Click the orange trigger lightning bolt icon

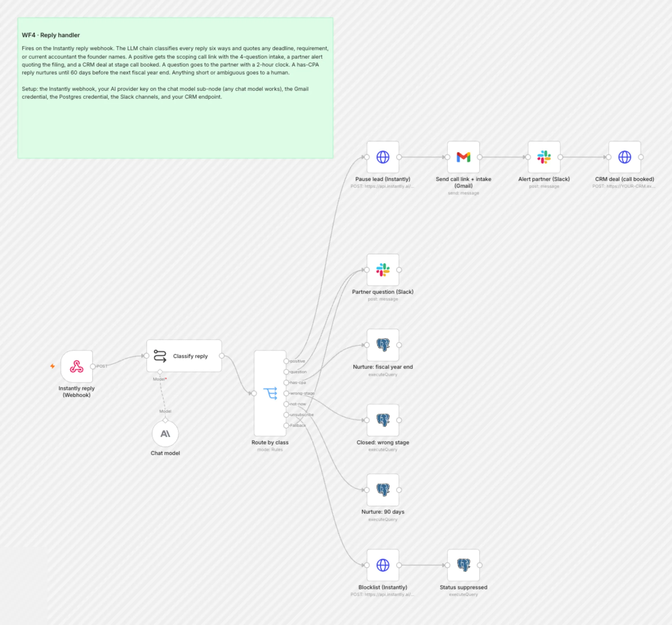(x=52, y=366)
